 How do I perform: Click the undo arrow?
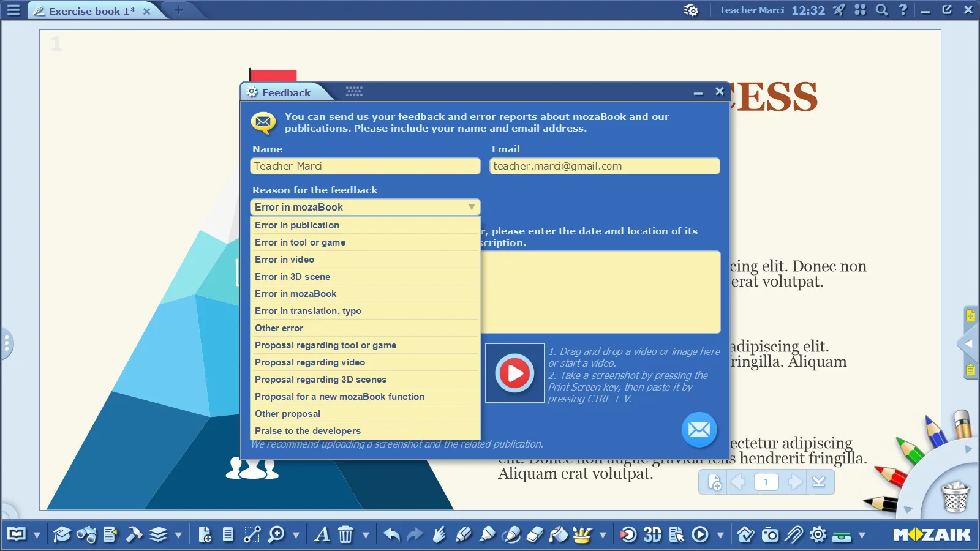pyautogui.click(x=391, y=534)
